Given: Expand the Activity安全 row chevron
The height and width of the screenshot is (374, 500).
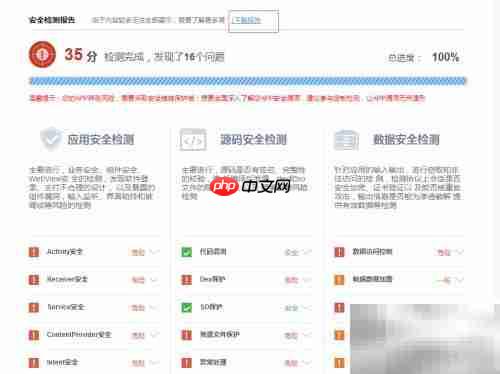Looking at the screenshot, I should click(x=154, y=252).
